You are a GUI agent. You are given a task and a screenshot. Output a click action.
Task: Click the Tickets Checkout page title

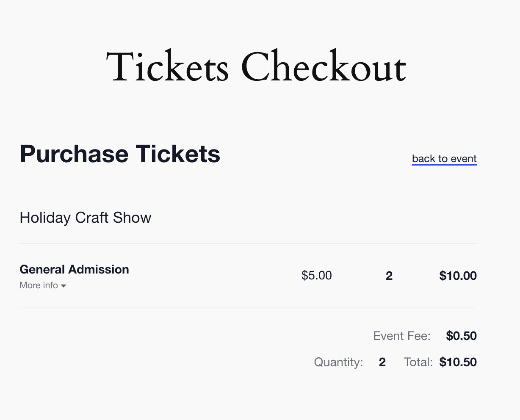click(256, 67)
